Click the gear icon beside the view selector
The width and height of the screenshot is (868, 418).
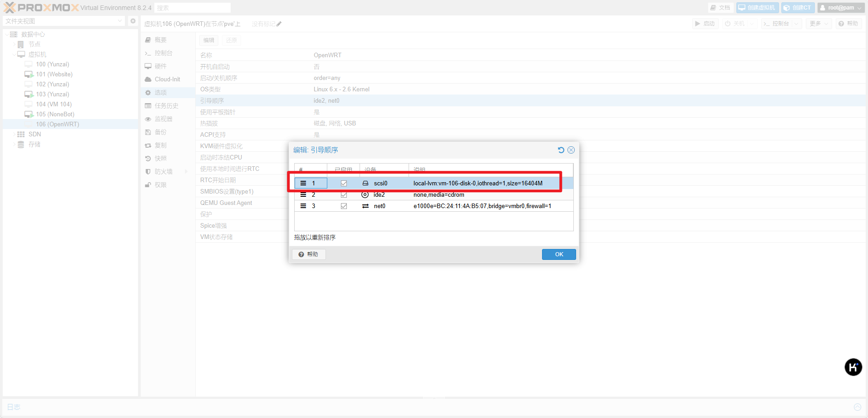pos(133,21)
